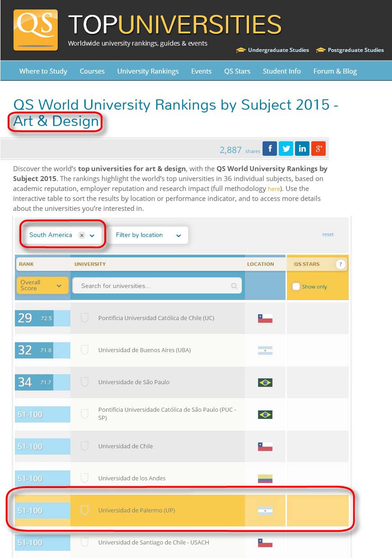Click Chile flag in Pontificia Universidad Católica row
Image resolution: width=392 pixels, height=558 pixels.
[x=265, y=318]
